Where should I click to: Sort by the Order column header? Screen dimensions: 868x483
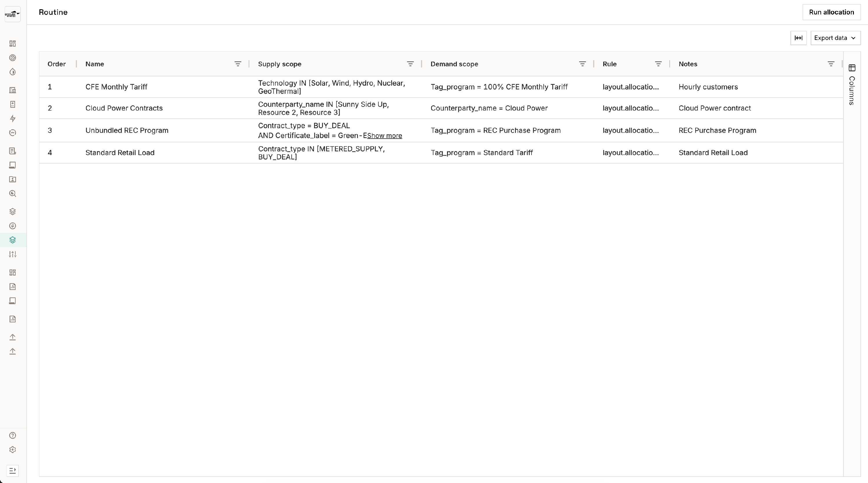tap(57, 64)
